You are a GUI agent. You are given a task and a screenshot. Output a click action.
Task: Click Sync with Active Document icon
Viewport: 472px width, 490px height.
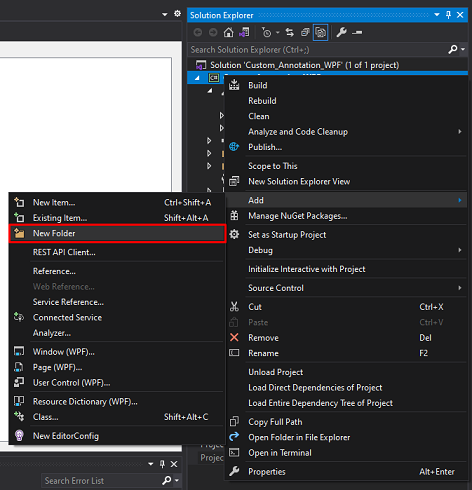pyautogui.click(x=290, y=32)
